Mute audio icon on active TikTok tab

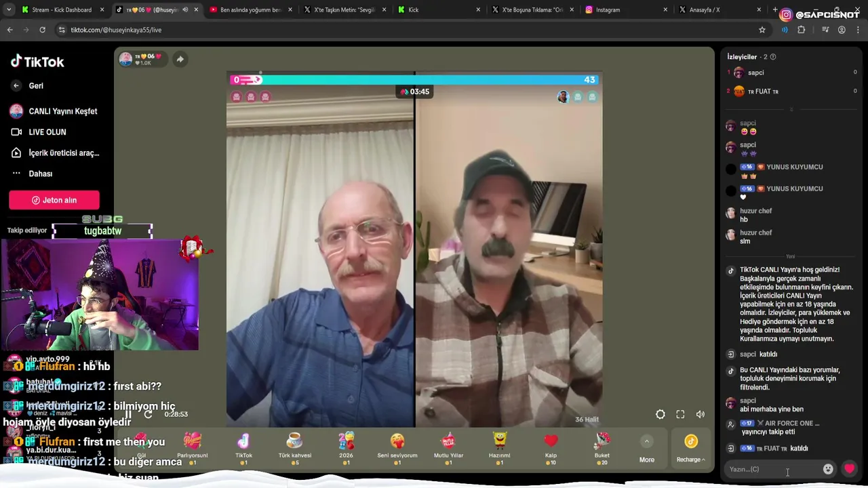[184, 9]
